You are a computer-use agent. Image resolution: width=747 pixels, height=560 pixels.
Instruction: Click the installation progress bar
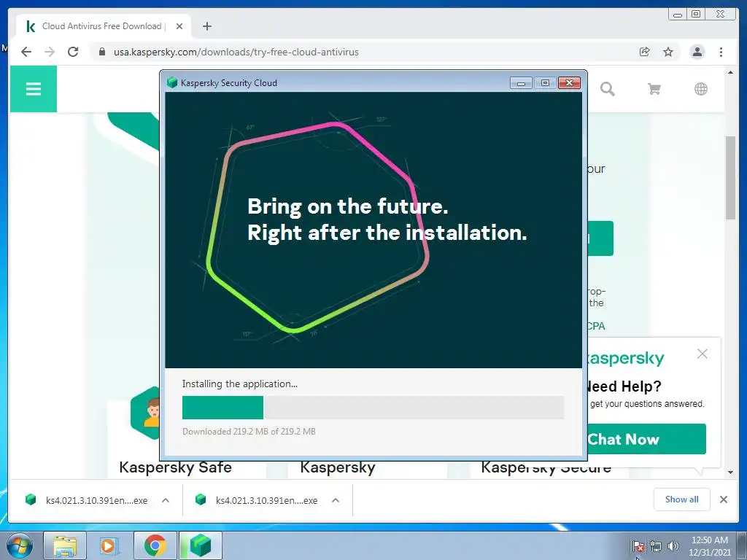click(373, 408)
